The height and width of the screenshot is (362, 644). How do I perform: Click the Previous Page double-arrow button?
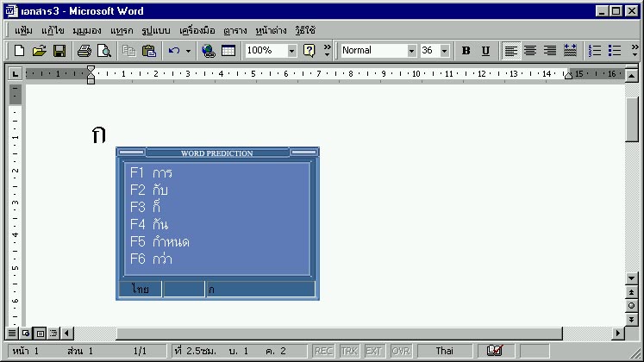[x=632, y=292]
